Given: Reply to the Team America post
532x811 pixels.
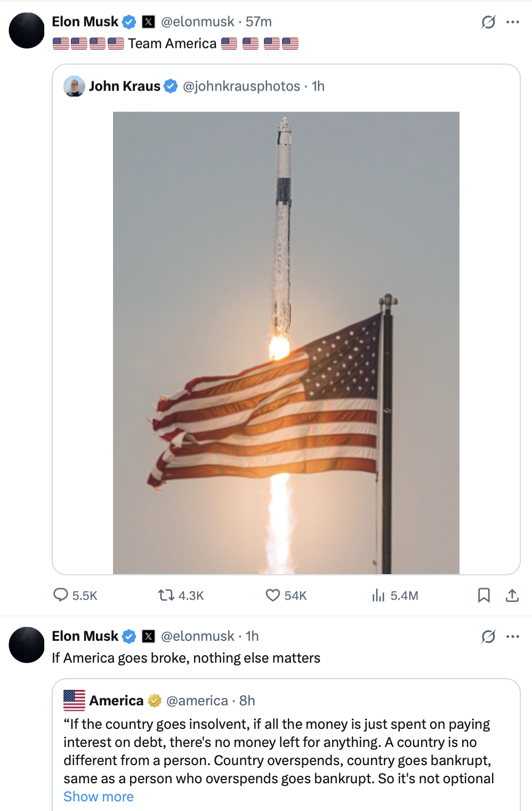Looking at the screenshot, I should tap(61, 595).
